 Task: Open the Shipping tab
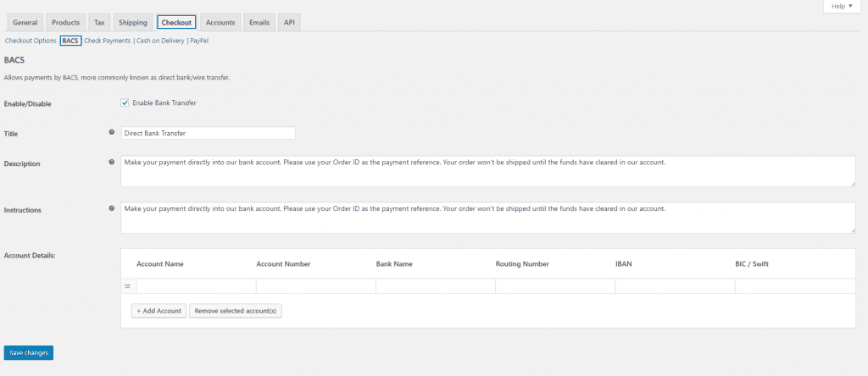coord(132,22)
